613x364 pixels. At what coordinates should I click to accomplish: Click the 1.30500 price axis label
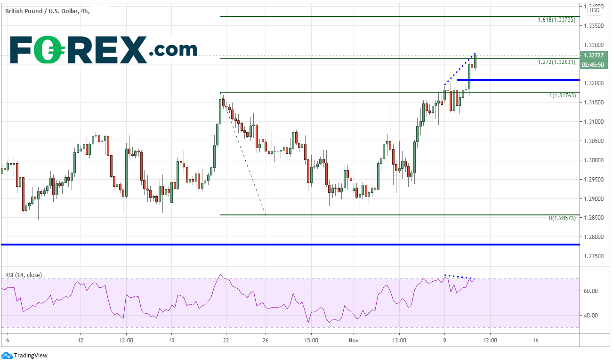coord(594,141)
